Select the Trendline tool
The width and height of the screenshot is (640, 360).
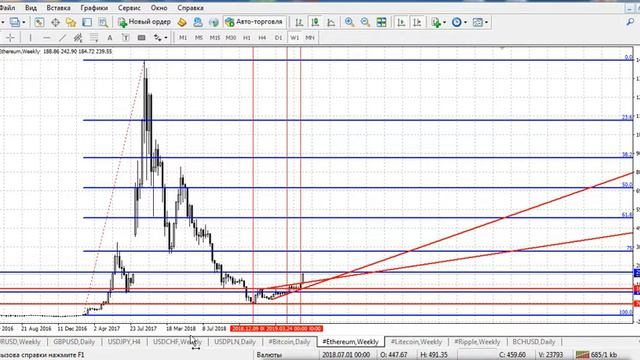tap(62, 38)
